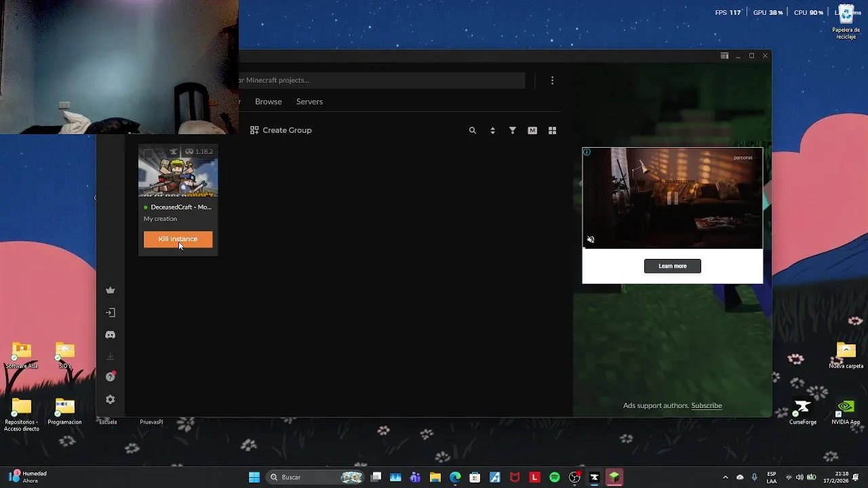Open ESP LAA language switcher
This screenshot has width=868, height=488.
pyautogui.click(x=772, y=477)
